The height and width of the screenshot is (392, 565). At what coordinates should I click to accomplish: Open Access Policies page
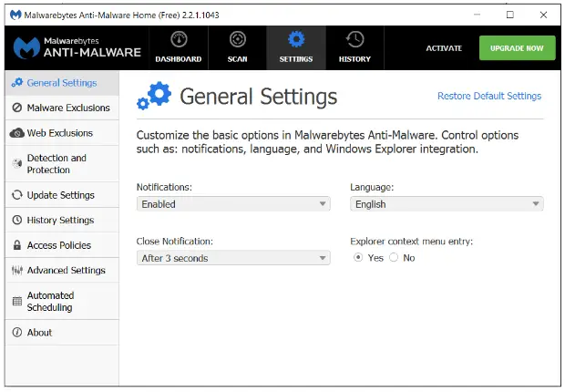(62, 245)
